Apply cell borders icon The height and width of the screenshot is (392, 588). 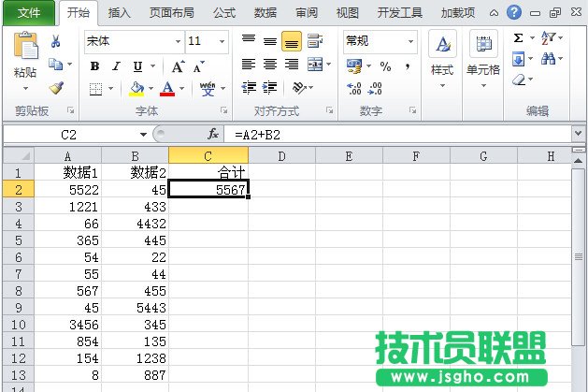pyautogui.click(x=95, y=89)
